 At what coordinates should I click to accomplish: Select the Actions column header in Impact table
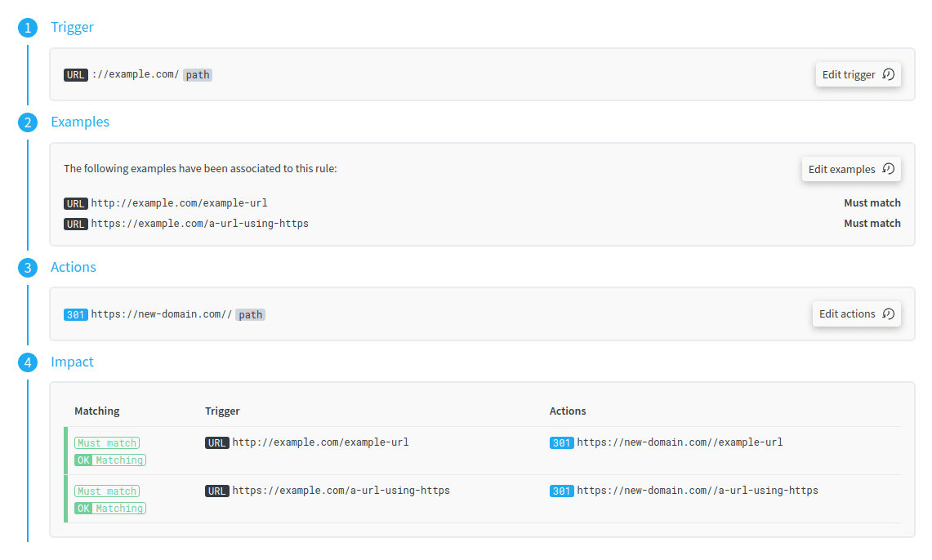click(x=567, y=411)
